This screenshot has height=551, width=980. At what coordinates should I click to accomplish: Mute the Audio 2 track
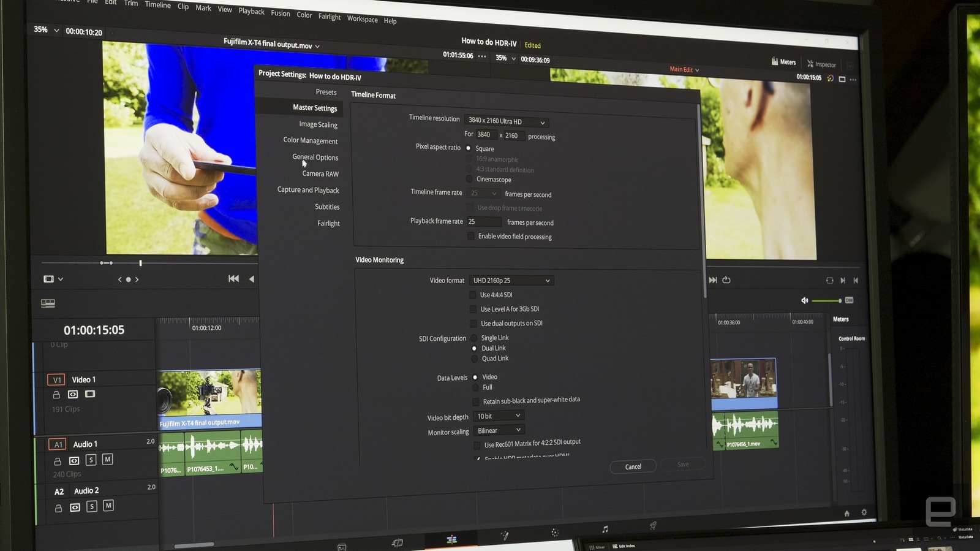[108, 506]
